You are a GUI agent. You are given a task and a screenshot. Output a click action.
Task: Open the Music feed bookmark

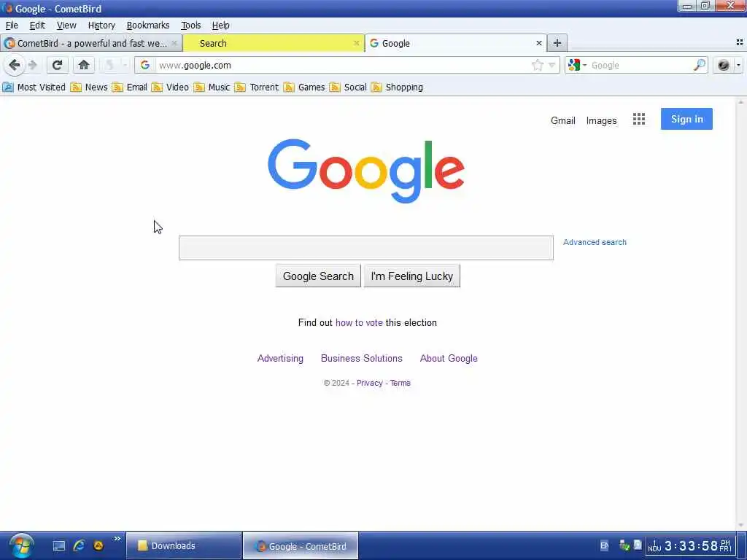point(212,87)
